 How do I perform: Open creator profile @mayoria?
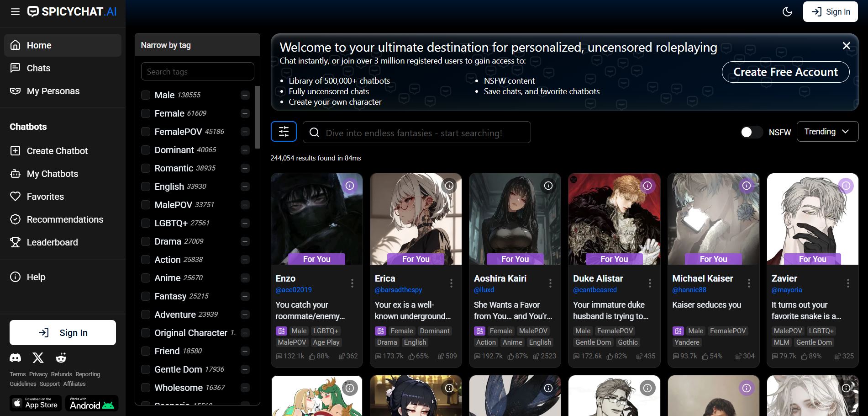(x=787, y=290)
